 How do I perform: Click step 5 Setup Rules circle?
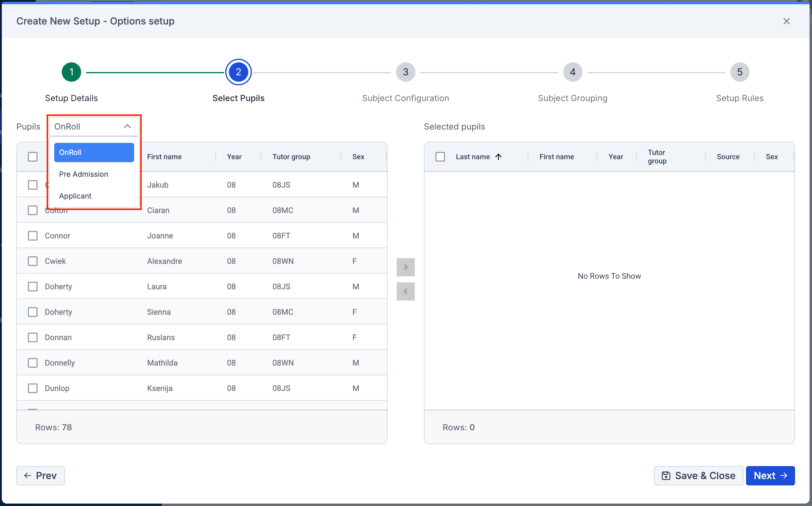pyautogui.click(x=739, y=72)
